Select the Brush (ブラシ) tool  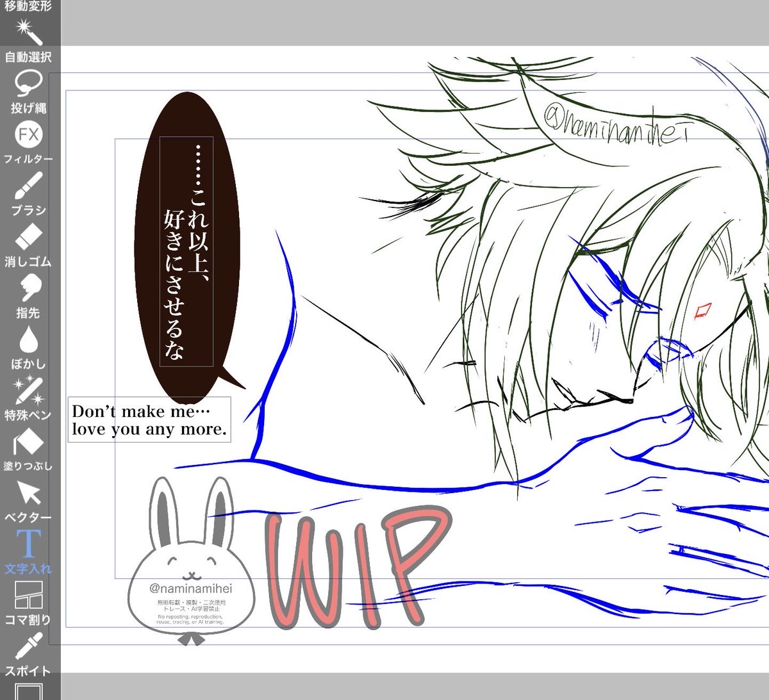click(28, 193)
